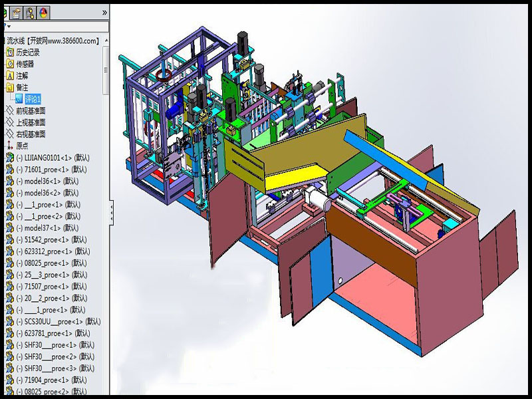The height and width of the screenshot is (399, 532).
Task: Click the origin axis icon beside 原点
Action: (9, 146)
